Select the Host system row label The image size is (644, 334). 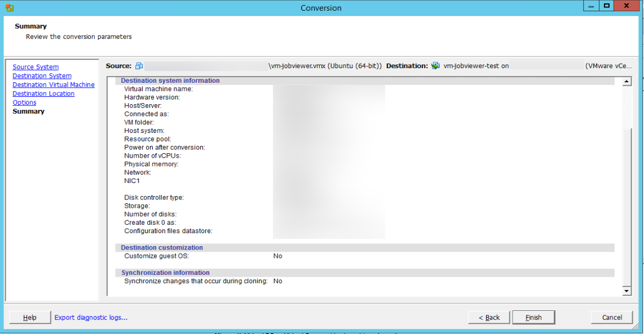[144, 131]
